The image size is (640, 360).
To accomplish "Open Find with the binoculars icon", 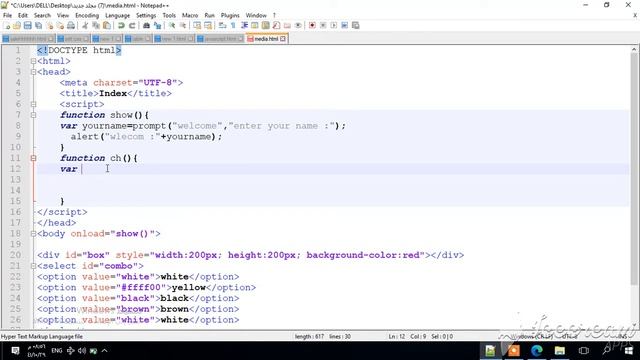I will [x=146, y=25].
